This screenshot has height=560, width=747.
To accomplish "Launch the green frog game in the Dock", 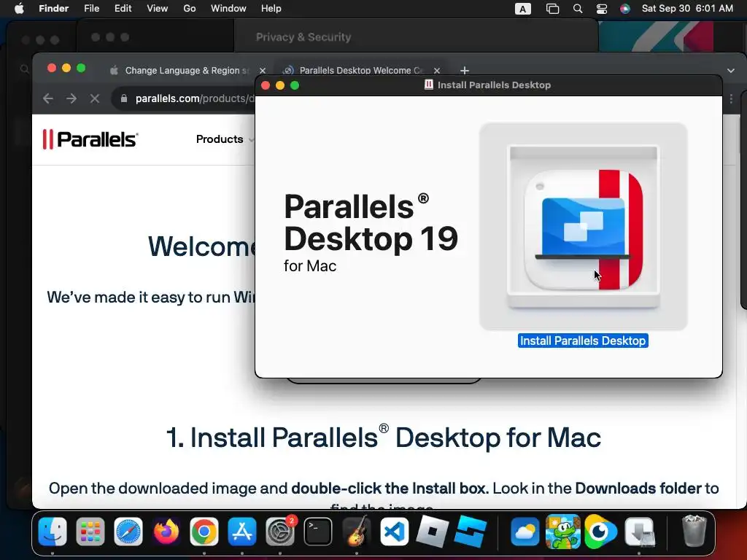I will pos(562,531).
